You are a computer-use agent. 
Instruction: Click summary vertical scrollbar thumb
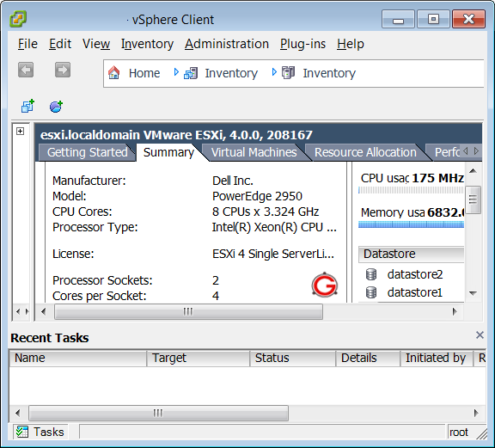(x=473, y=199)
